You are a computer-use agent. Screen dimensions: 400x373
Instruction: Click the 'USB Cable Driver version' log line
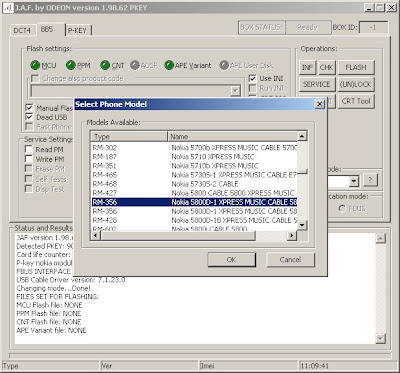pos(71,280)
